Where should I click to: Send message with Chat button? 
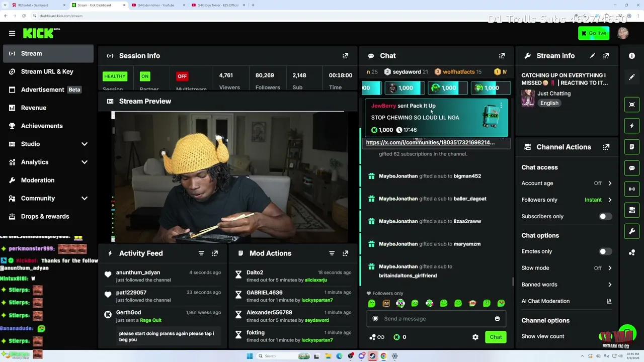point(496,337)
